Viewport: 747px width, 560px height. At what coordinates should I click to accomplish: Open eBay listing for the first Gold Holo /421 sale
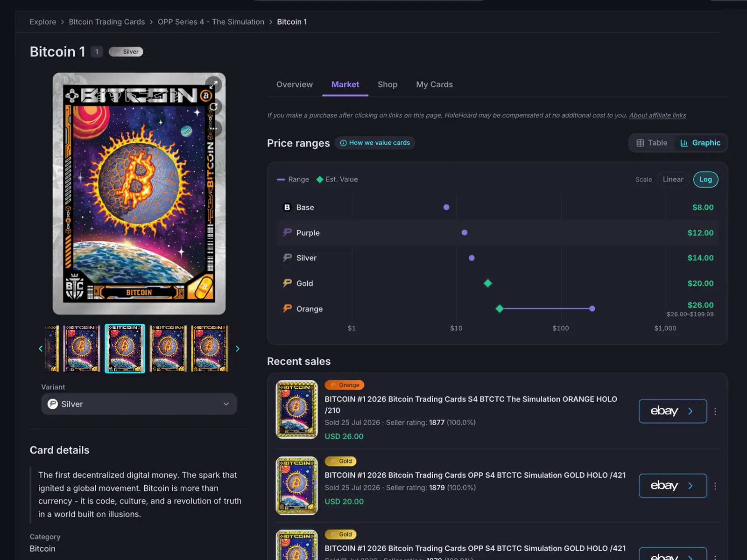tap(673, 486)
